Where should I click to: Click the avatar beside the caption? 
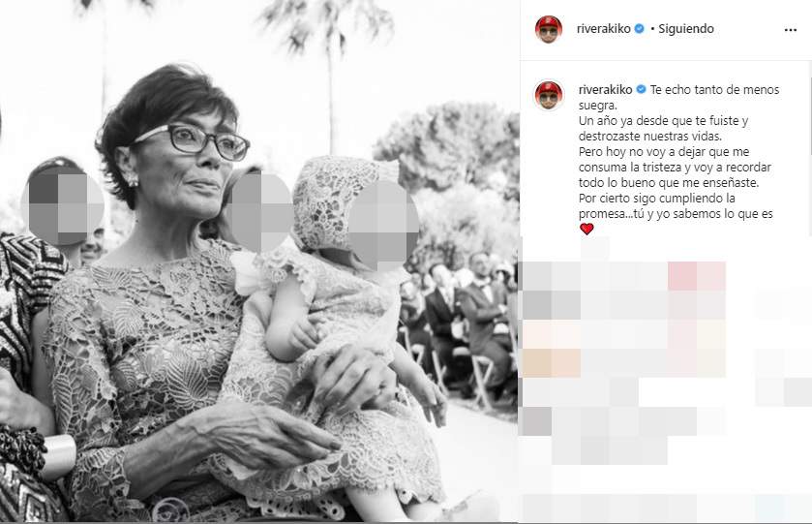pos(549,95)
